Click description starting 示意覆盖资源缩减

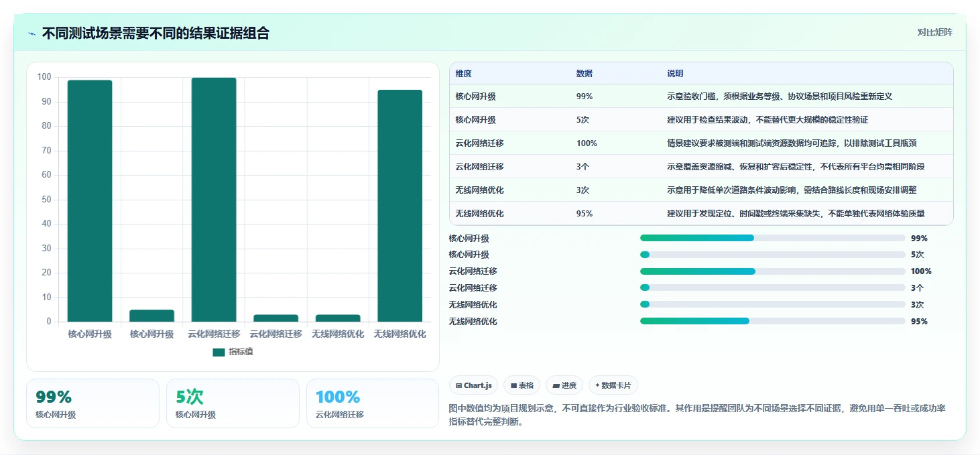pyautogui.click(x=796, y=167)
